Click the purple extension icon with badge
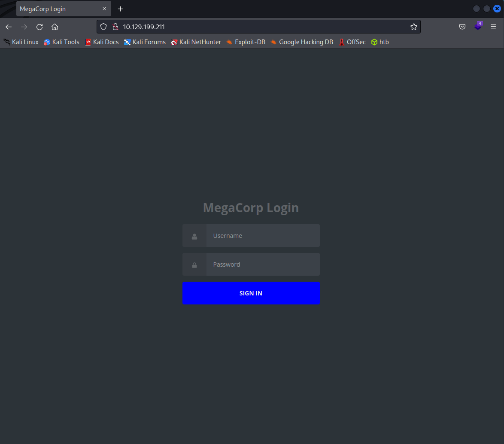Image resolution: width=504 pixels, height=444 pixels. pos(478,27)
